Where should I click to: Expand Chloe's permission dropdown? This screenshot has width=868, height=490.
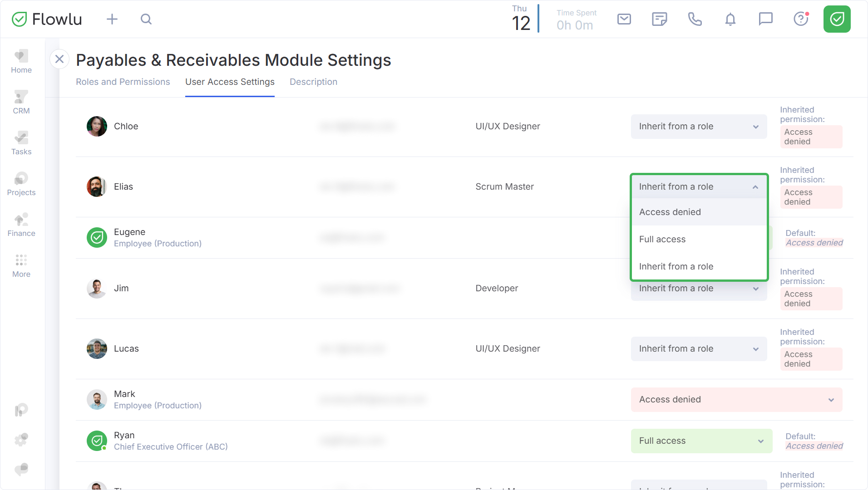699,127
